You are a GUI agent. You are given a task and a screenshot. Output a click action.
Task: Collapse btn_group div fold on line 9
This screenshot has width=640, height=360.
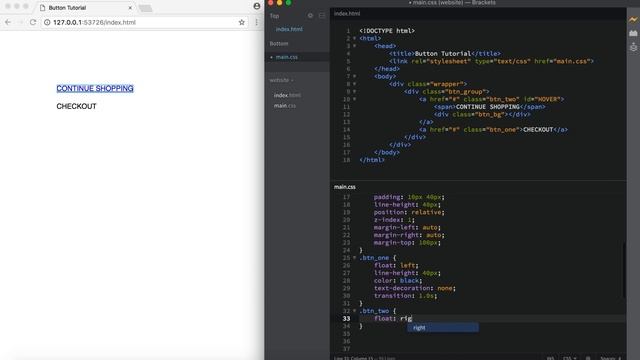click(x=354, y=91)
